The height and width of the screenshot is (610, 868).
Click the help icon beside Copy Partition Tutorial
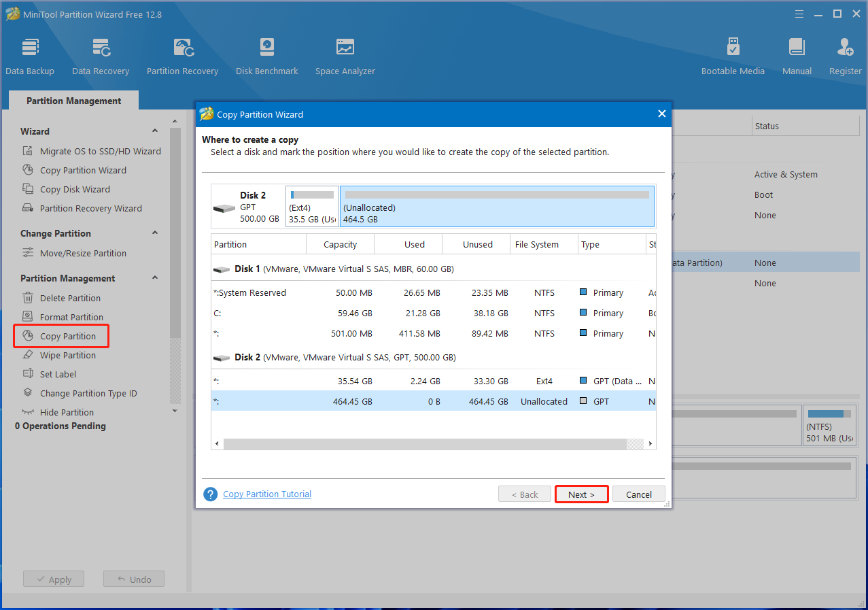(x=211, y=494)
